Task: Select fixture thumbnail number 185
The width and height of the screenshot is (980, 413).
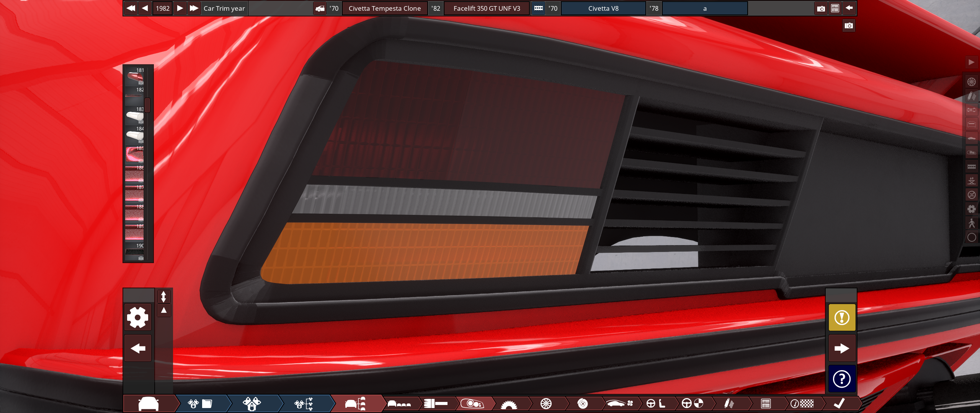Action: click(x=134, y=155)
